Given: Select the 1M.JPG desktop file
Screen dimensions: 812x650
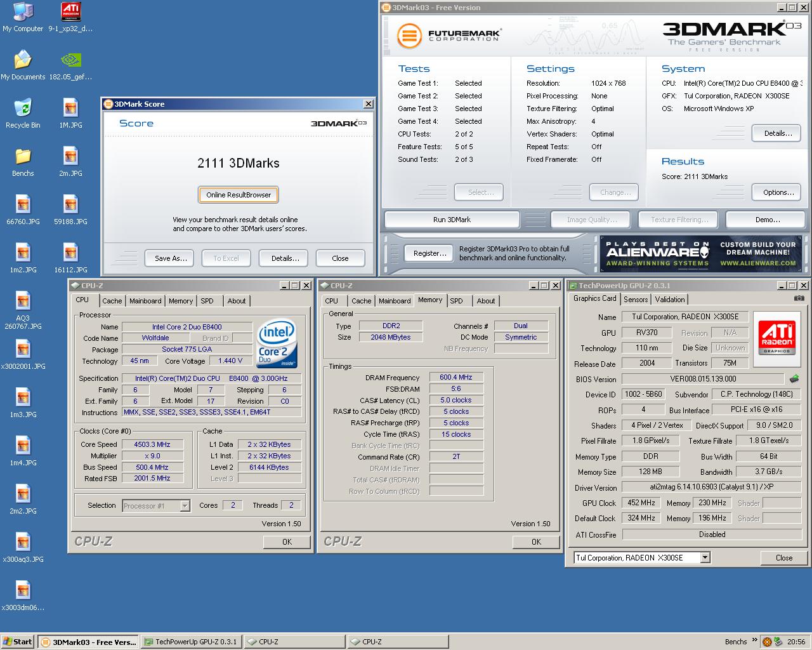Looking at the screenshot, I should pyautogui.click(x=70, y=114).
